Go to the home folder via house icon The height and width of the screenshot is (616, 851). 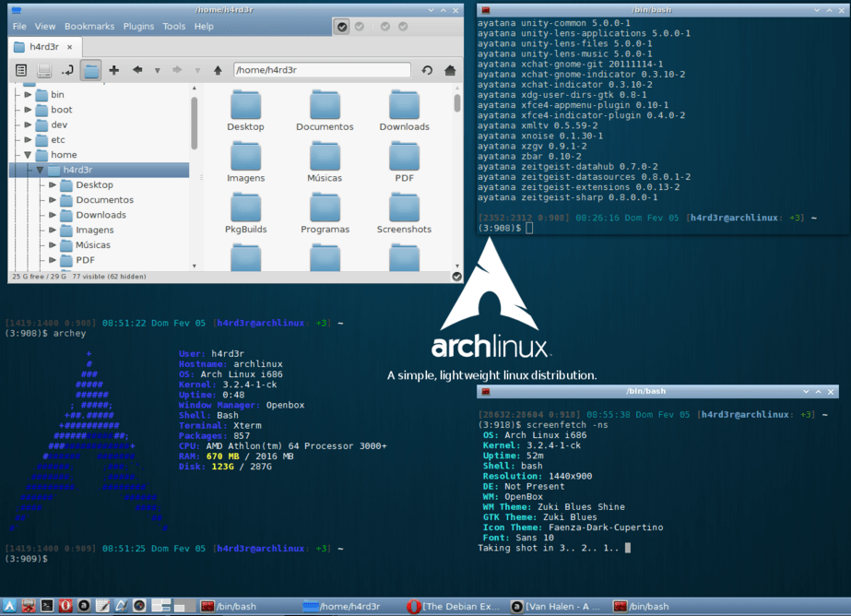(450, 70)
